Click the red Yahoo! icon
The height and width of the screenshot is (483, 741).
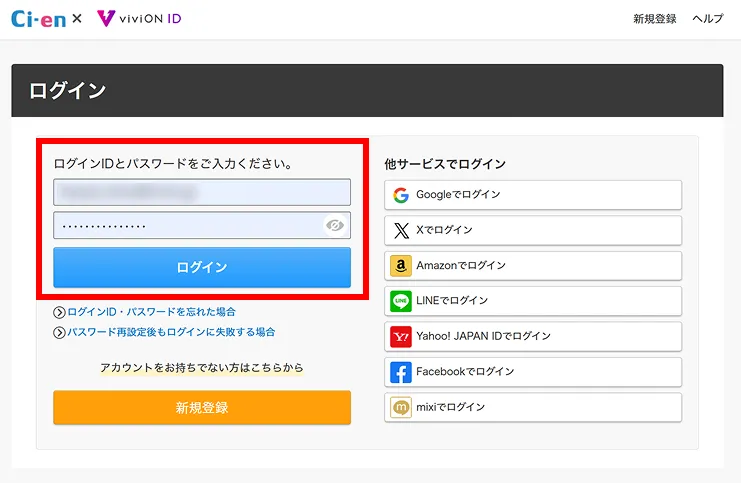pos(401,336)
